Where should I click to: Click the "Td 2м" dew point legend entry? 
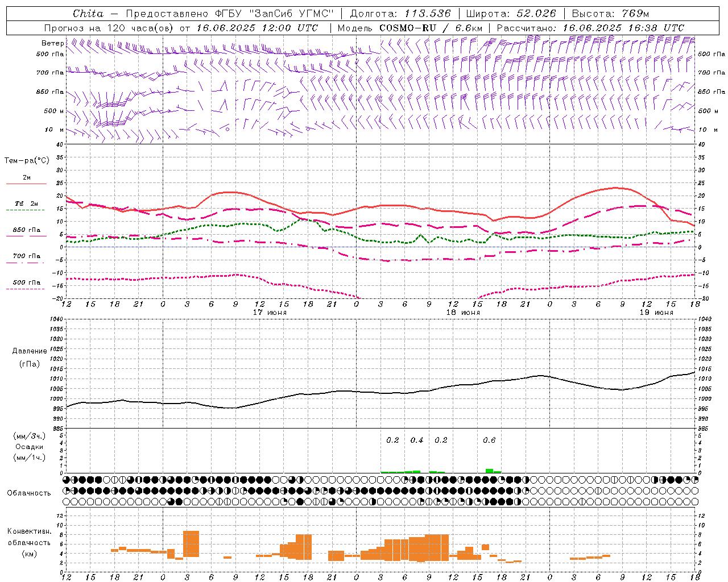26,203
